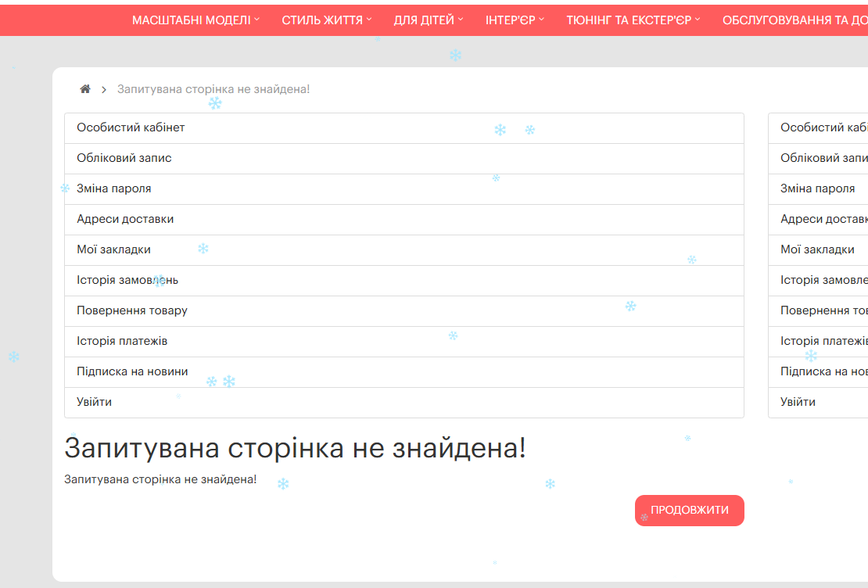View Історія платежів in the right column
Image resolution: width=868 pixels, height=588 pixels.
click(818, 341)
